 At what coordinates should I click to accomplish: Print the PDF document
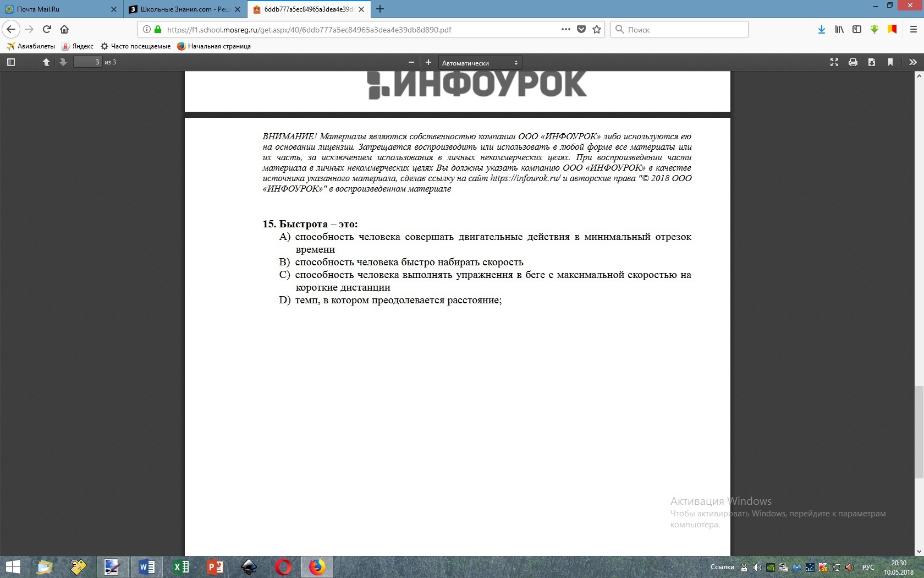pyautogui.click(x=853, y=62)
